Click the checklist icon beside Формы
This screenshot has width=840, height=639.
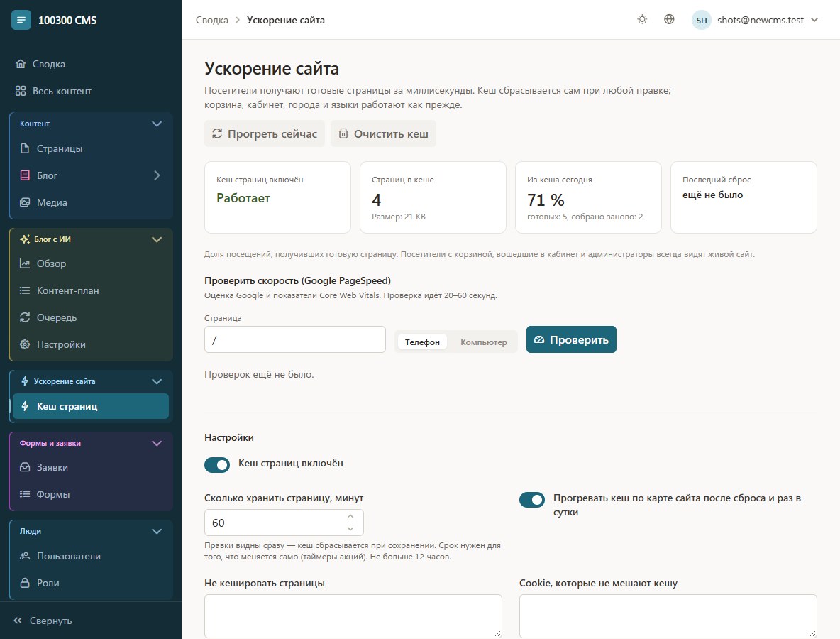pos(25,494)
